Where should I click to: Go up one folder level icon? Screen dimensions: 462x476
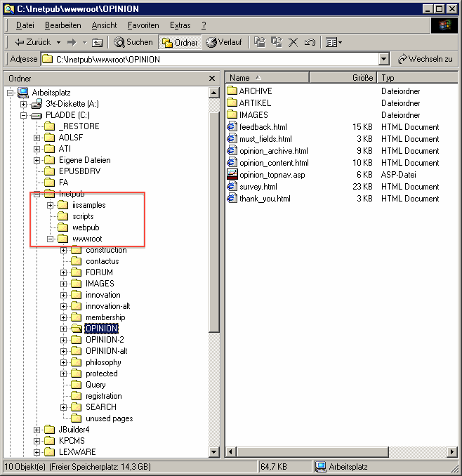97,43
